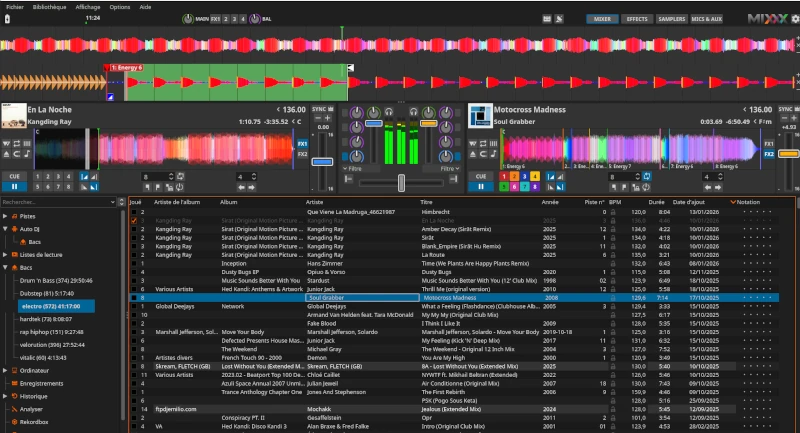Screen dimensions: 800x433
Task: Toggle deck 1 filter kill button
Action: point(345,157)
